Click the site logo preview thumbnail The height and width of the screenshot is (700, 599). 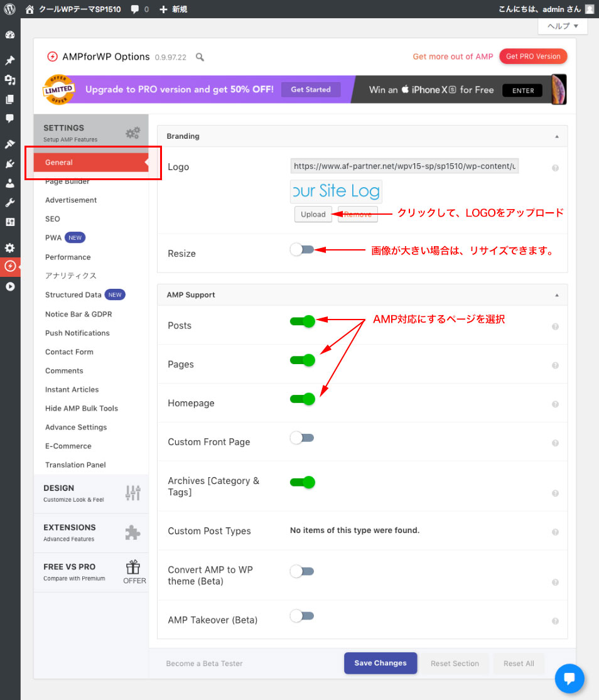click(x=336, y=191)
